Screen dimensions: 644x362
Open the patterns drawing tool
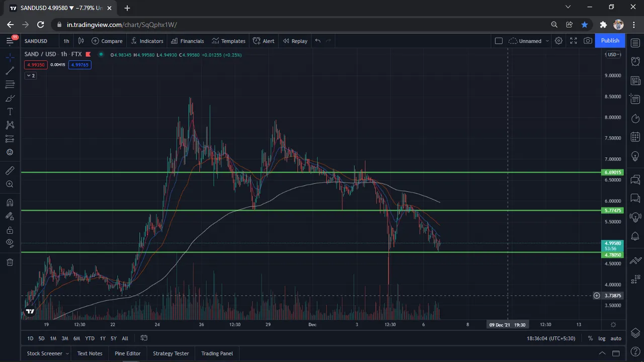(x=10, y=125)
